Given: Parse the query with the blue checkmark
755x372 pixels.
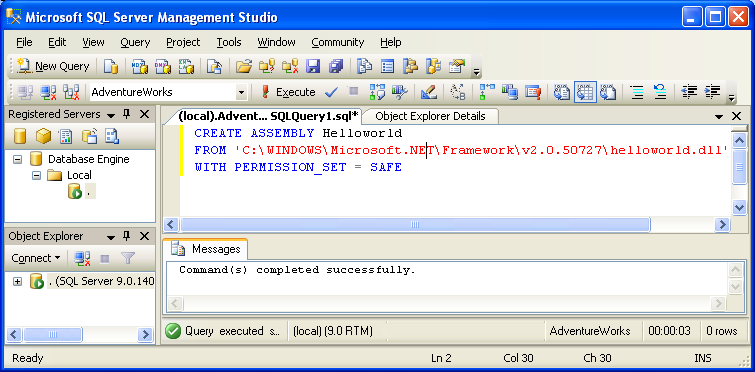Looking at the screenshot, I should tap(331, 92).
